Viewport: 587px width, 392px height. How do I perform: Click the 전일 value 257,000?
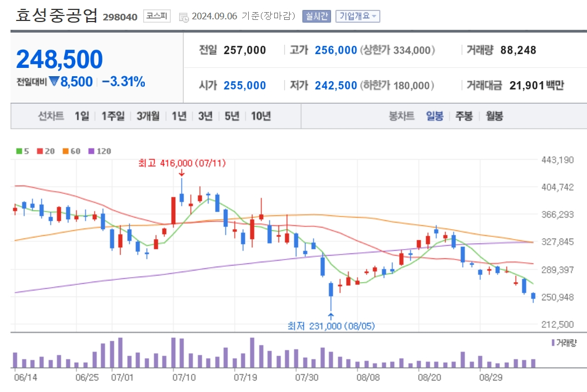coord(245,50)
